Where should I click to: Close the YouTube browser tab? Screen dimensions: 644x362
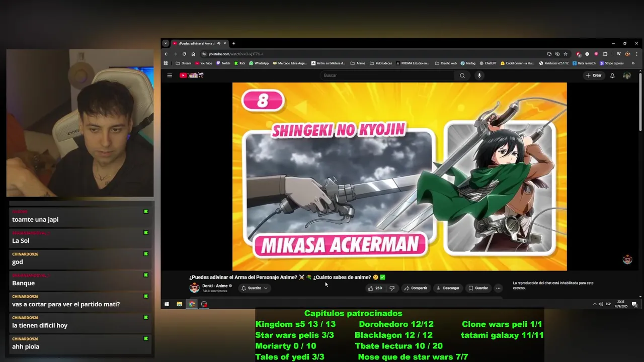(x=225, y=43)
